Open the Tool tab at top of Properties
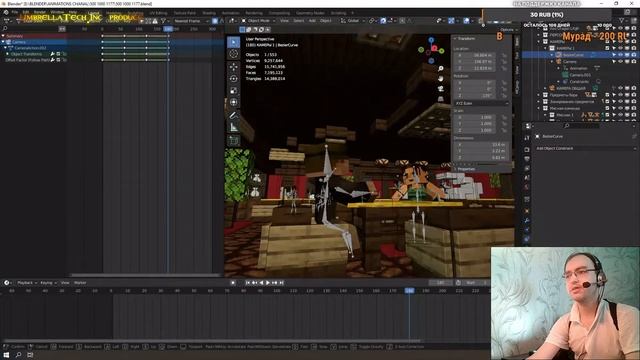 tap(527, 138)
